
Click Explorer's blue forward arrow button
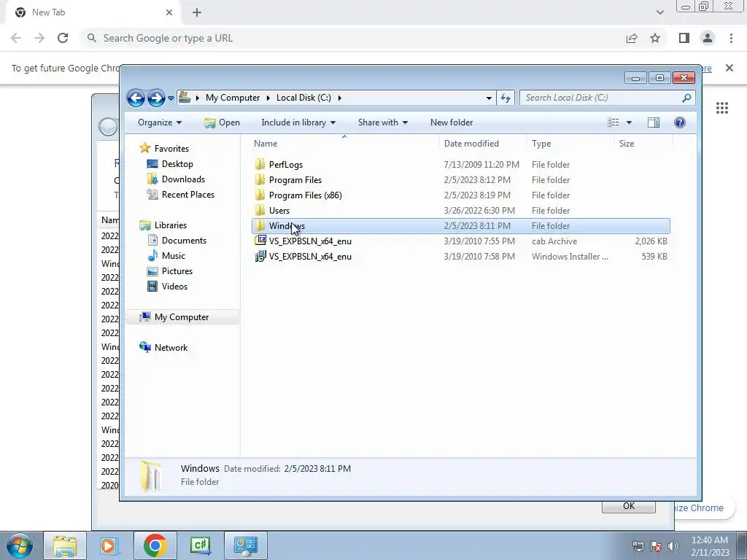(x=156, y=98)
